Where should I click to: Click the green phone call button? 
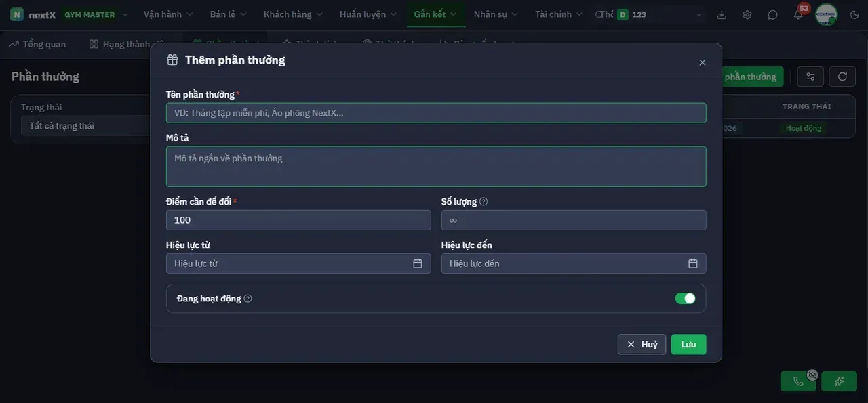[x=798, y=381]
